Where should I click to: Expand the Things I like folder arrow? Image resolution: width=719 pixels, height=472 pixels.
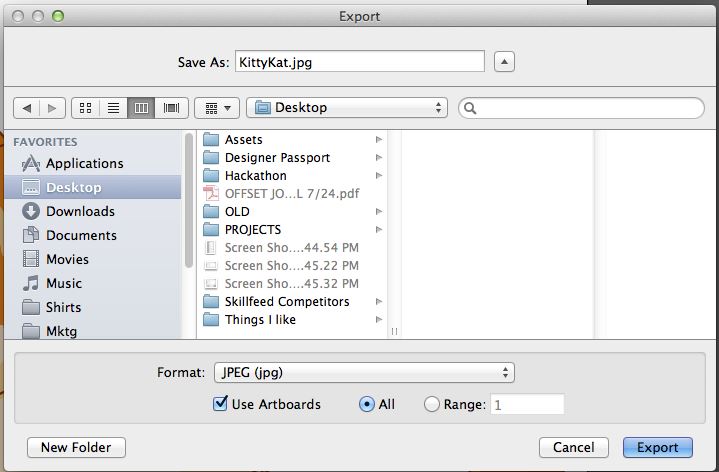click(x=379, y=319)
